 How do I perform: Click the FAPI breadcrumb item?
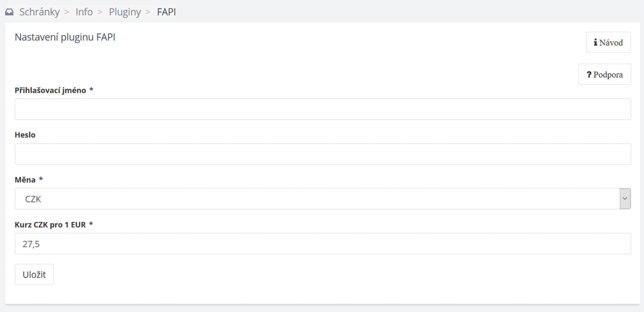[166, 12]
